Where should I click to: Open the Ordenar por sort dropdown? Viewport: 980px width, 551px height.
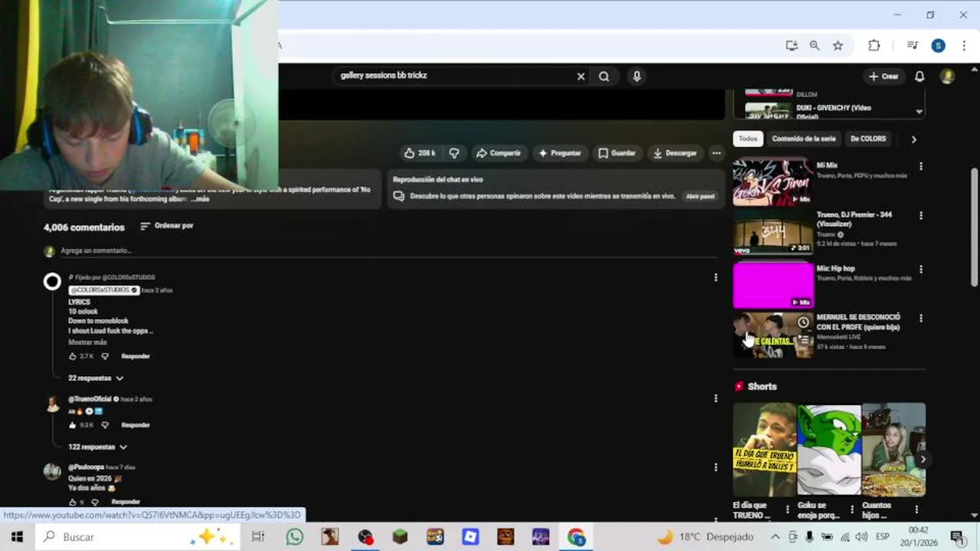(167, 226)
